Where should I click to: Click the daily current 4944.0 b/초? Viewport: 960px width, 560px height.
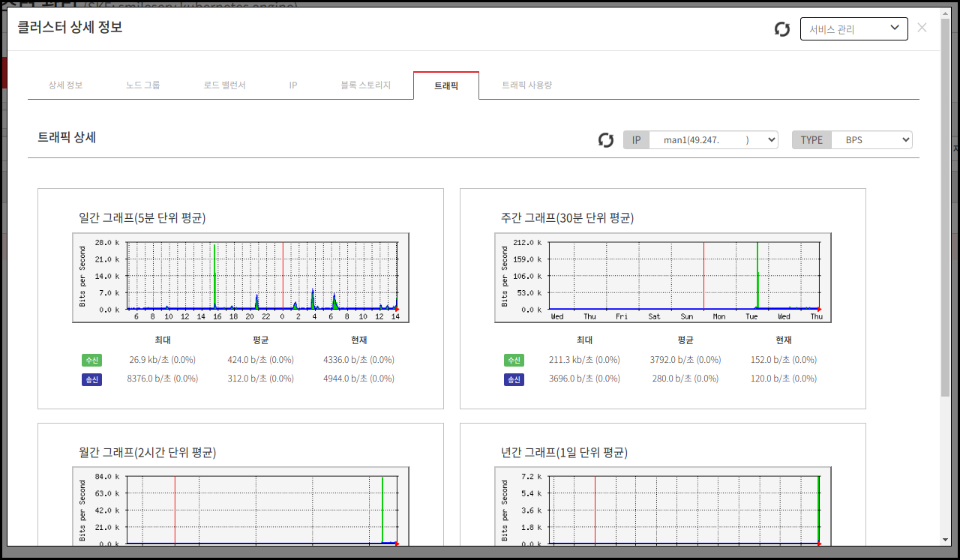tap(358, 379)
